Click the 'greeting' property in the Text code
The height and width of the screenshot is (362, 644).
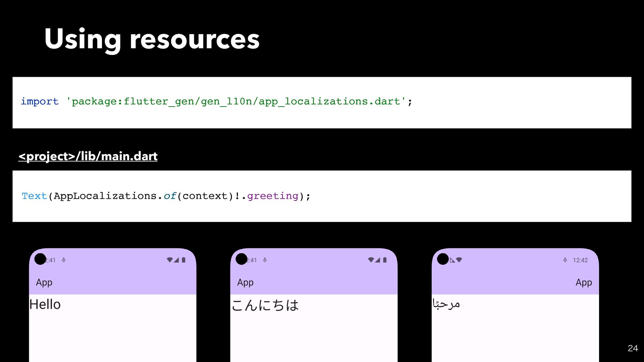click(x=272, y=196)
